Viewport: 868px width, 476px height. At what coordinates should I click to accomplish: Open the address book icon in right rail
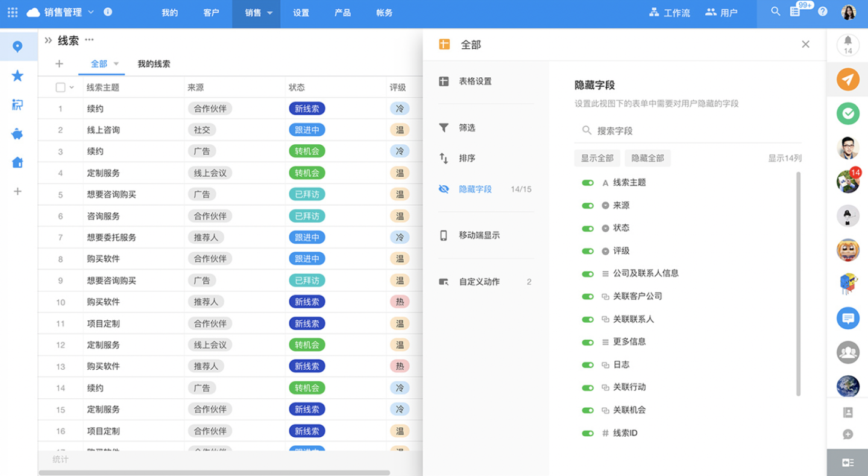tap(848, 412)
